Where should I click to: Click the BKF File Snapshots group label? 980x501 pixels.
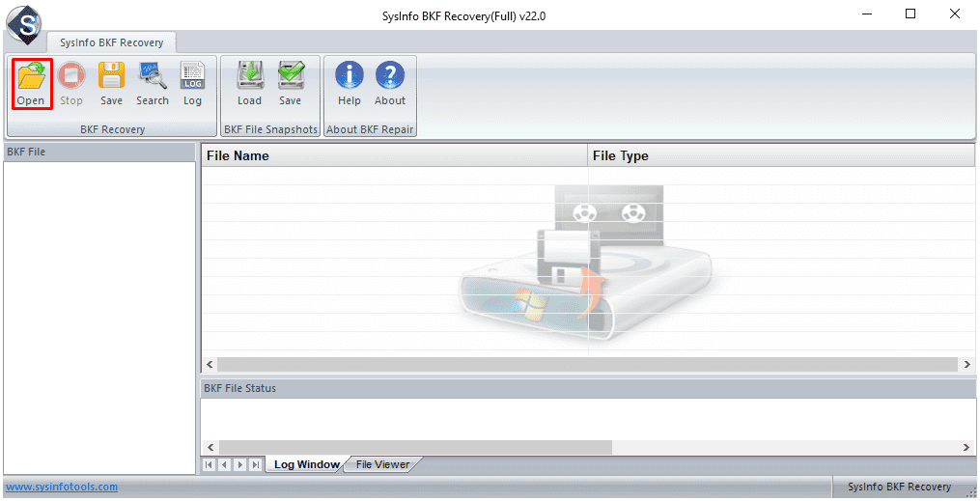click(270, 129)
